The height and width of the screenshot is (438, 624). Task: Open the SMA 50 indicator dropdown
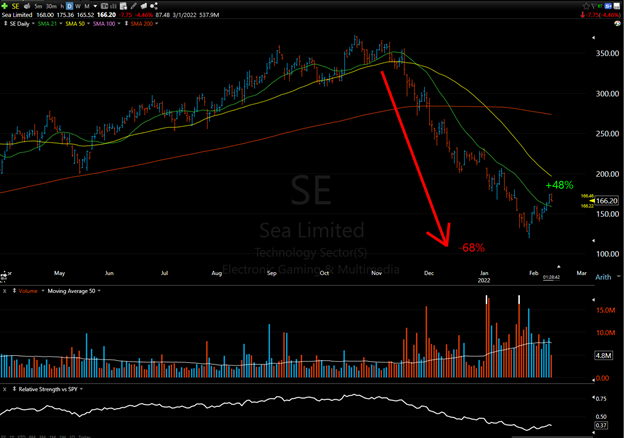tap(88, 23)
